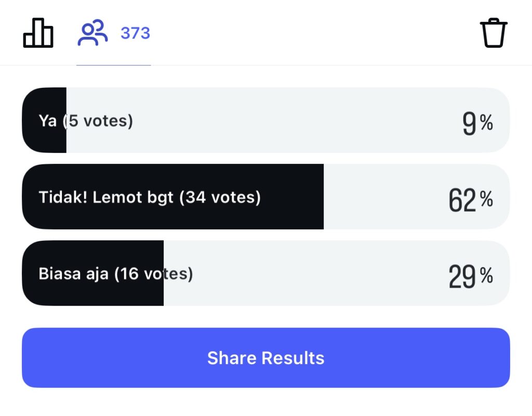Screen dimensions: 532x416
Task: Delete the poll with the trash icon
Action: pos(493,33)
